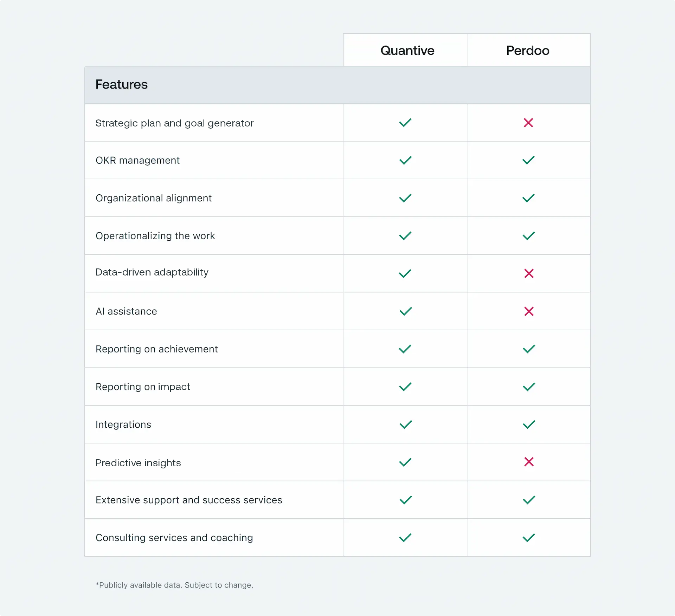Click Quantive's checkmark for Consulting services

(x=405, y=538)
